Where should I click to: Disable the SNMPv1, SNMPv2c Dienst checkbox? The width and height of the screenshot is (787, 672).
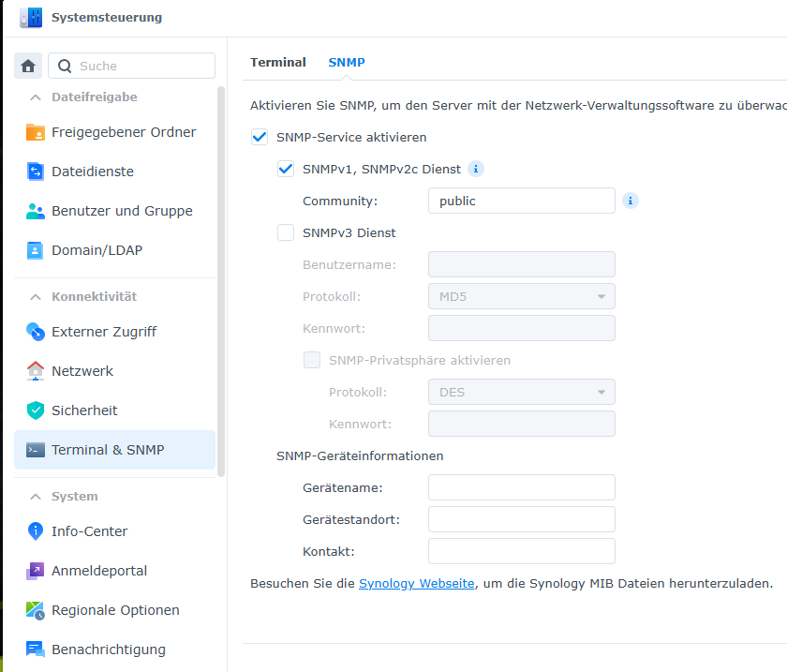[286, 169]
